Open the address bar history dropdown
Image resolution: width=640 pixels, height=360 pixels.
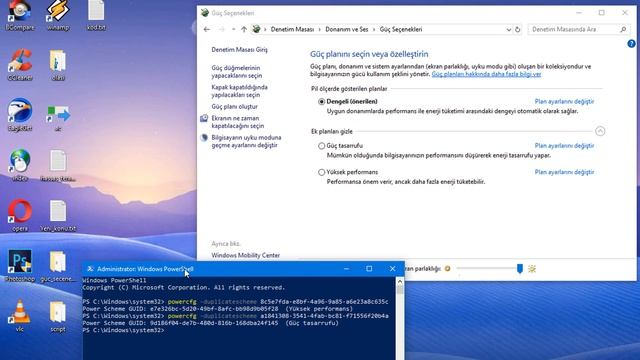pyautogui.click(x=509, y=29)
